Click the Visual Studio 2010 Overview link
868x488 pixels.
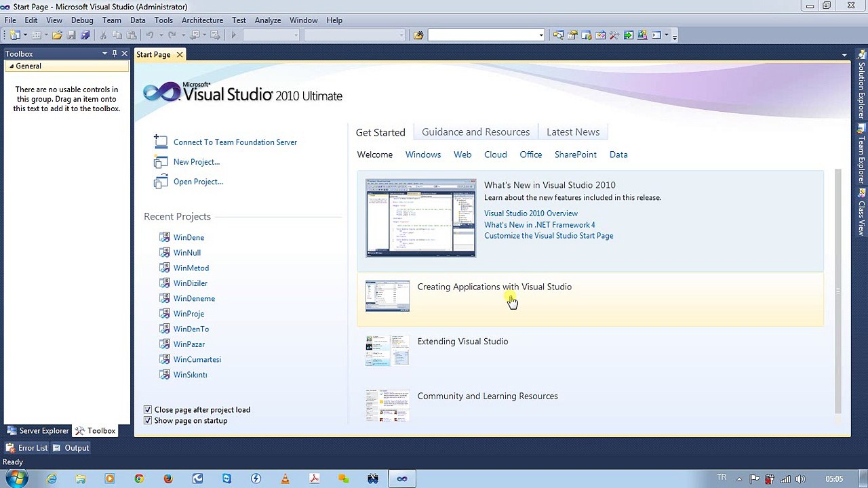click(531, 213)
